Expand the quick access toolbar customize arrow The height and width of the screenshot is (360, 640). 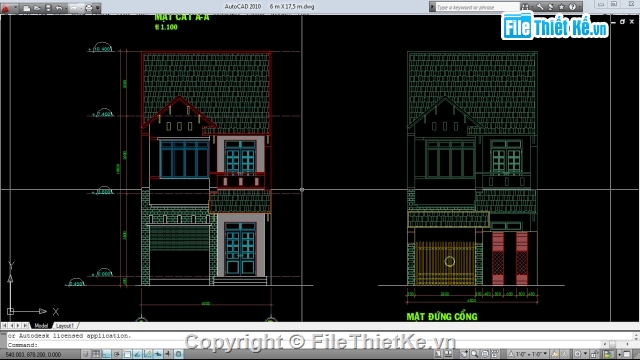[x=98, y=8]
